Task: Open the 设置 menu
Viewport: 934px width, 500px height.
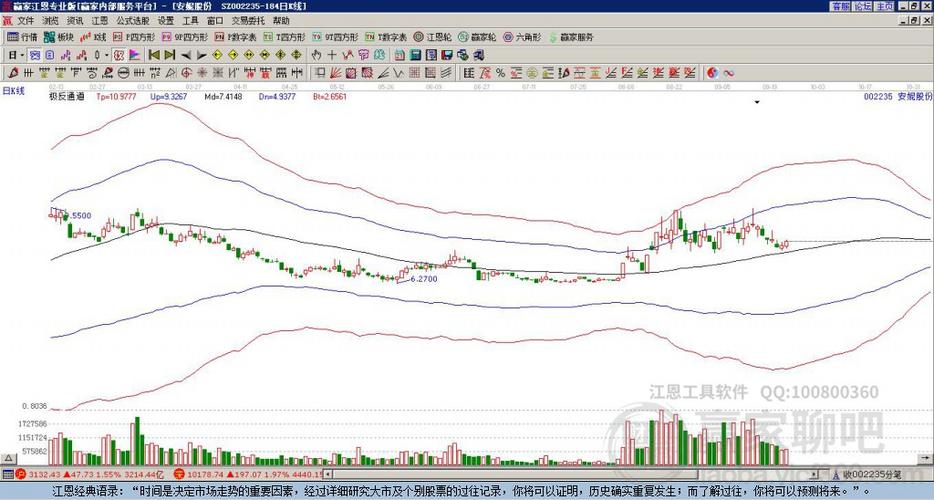Action: click(x=166, y=21)
